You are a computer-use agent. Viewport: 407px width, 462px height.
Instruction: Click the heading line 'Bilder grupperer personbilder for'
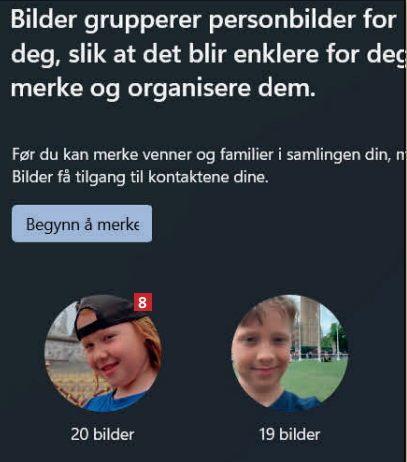pos(204,21)
